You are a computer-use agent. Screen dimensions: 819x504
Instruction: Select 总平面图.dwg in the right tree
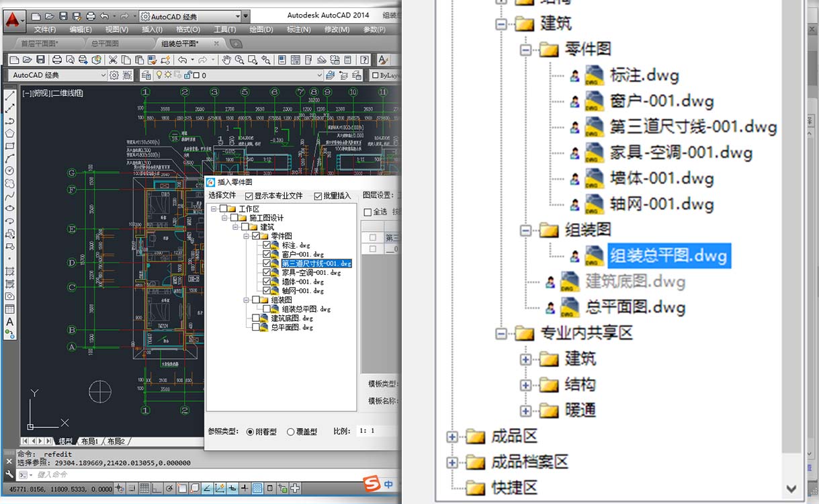pos(635,307)
